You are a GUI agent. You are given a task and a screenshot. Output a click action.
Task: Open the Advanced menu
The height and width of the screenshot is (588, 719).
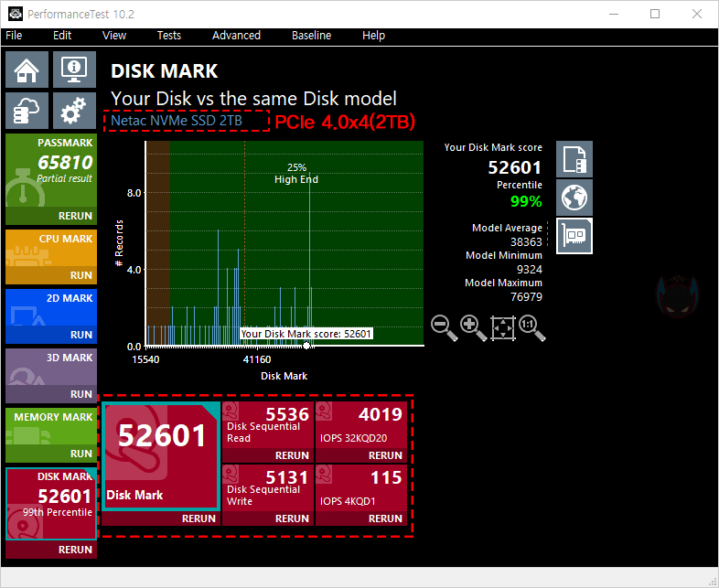pyautogui.click(x=236, y=36)
